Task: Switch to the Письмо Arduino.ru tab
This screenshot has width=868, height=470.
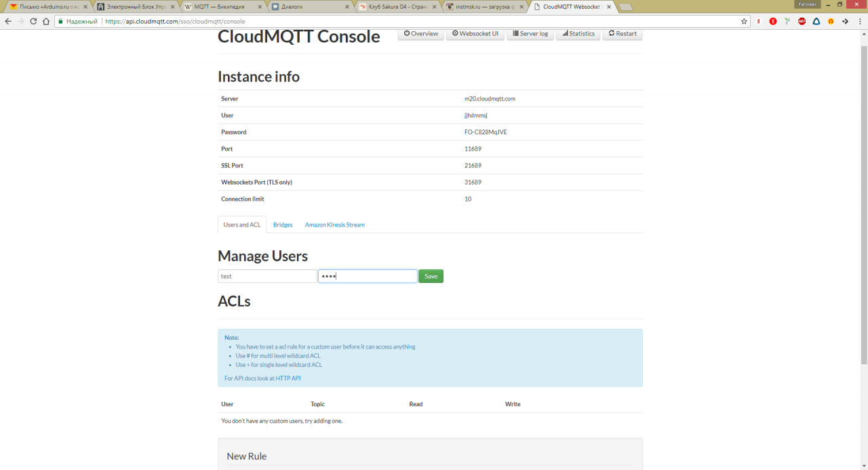Action: coord(46,7)
